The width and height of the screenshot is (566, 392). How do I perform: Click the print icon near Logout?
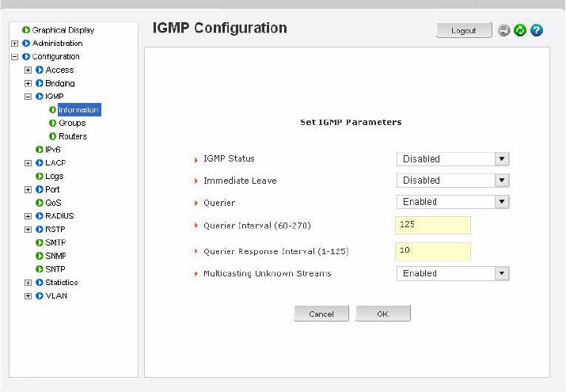coord(504,30)
